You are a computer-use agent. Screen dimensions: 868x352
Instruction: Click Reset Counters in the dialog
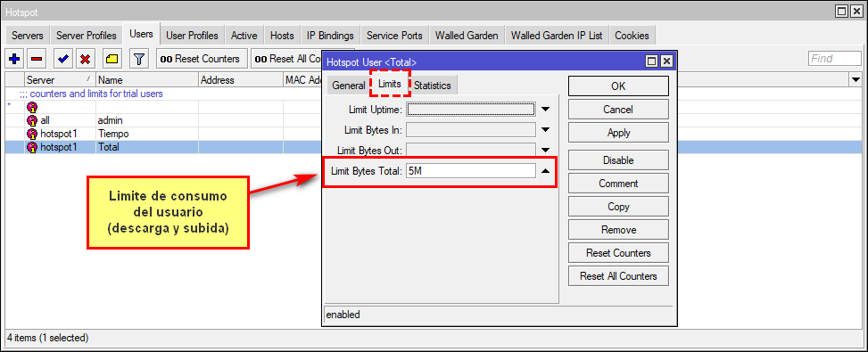click(618, 253)
